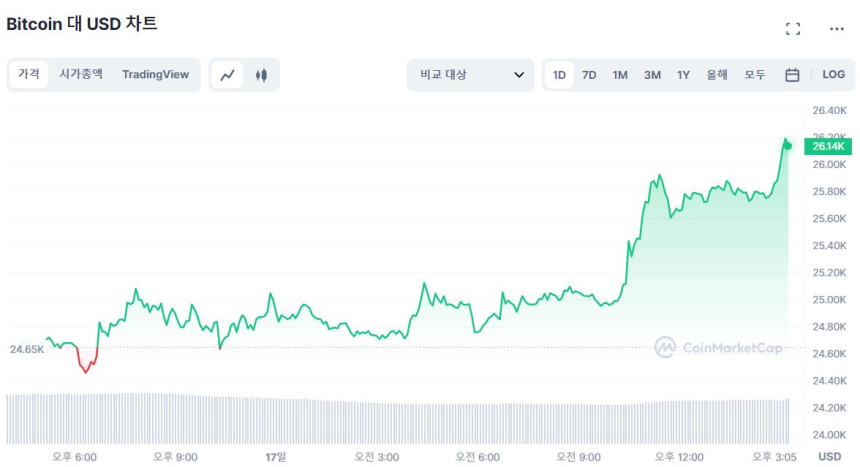Select the 1M time range
Screen dimensions: 860x467
coord(620,75)
